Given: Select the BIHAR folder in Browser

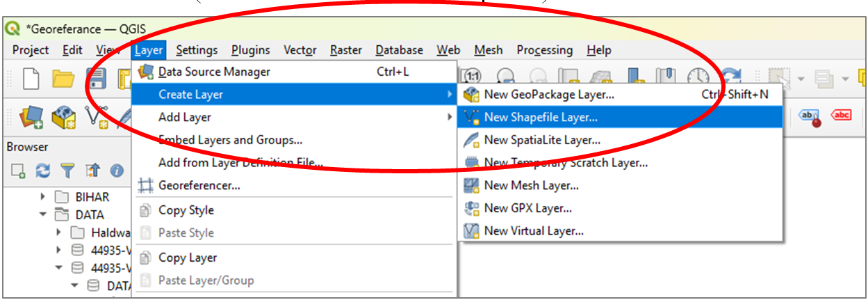Looking at the screenshot, I should [x=83, y=197].
